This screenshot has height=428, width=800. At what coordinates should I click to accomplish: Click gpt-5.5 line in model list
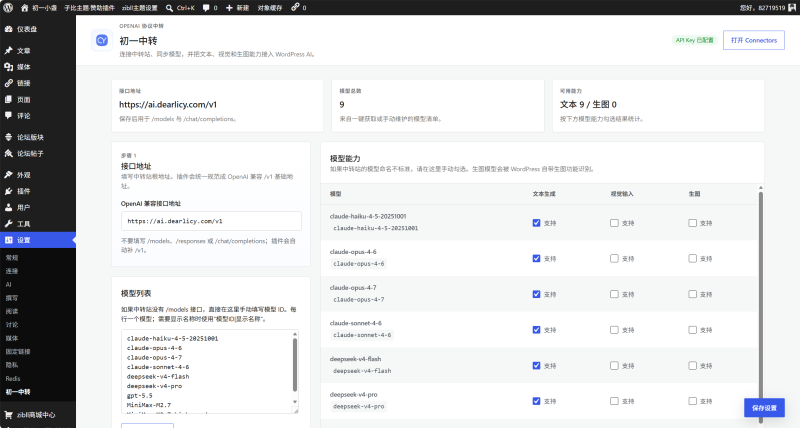tap(140, 395)
